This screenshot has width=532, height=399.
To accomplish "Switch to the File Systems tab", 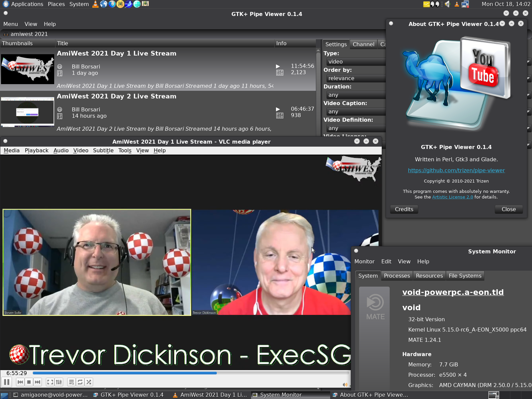I will [x=465, y=276].
